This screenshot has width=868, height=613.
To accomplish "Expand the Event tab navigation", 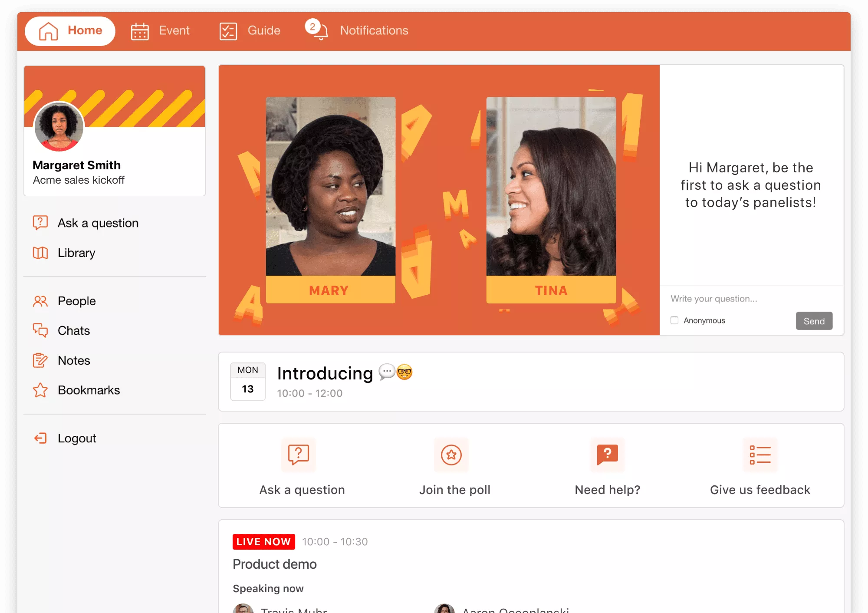I will pos(160,30).
